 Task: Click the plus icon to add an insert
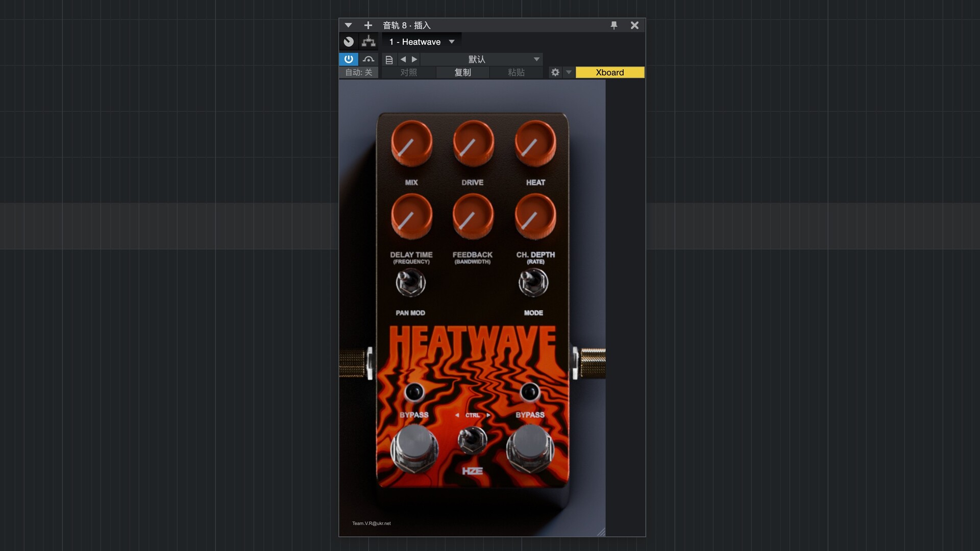coord(367,26)
